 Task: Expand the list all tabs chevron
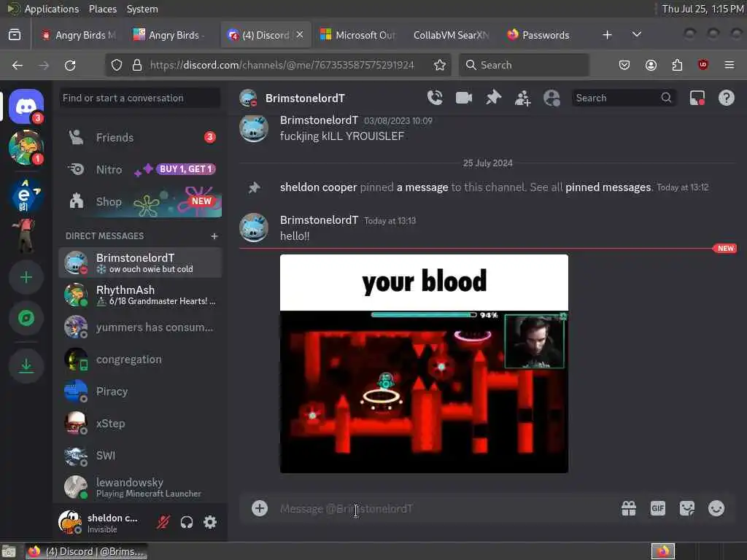coord(636,34)
